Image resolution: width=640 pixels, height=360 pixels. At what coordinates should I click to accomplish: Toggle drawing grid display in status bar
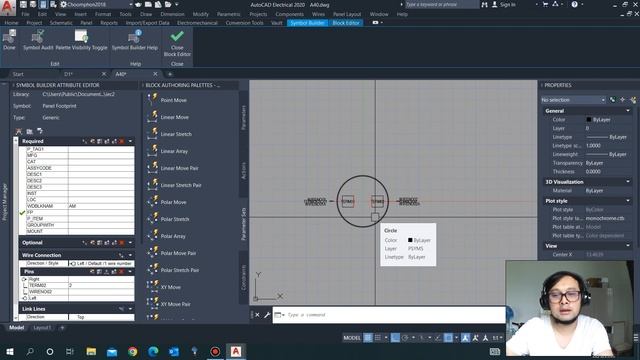click(x=368, y=338)
